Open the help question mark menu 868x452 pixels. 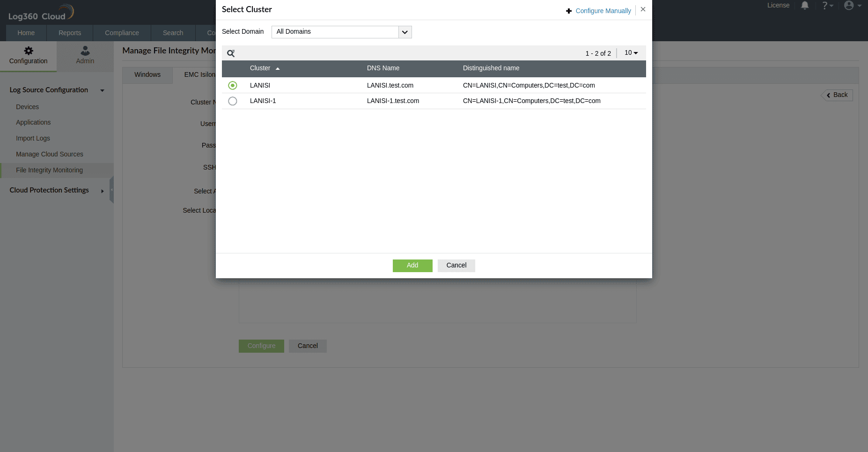pos(825,5)
